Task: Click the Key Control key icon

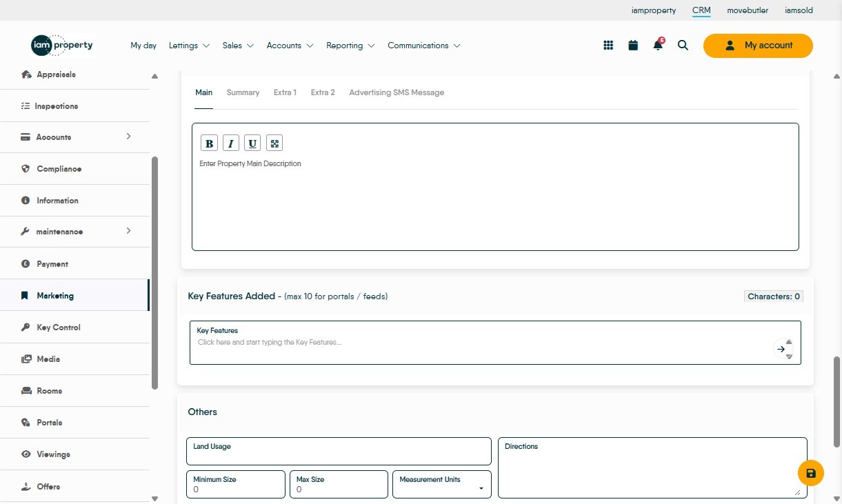Action: pyautogui.click(x=26, y=327)
